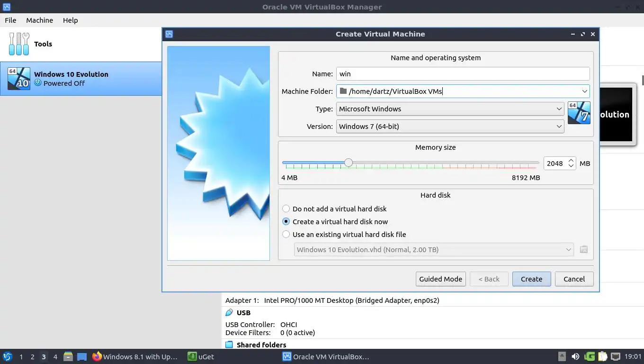The width and height of the screenshot is (644, 364).
Task: Maximize the Create Virtual Machine dialog
Action: 582,34
